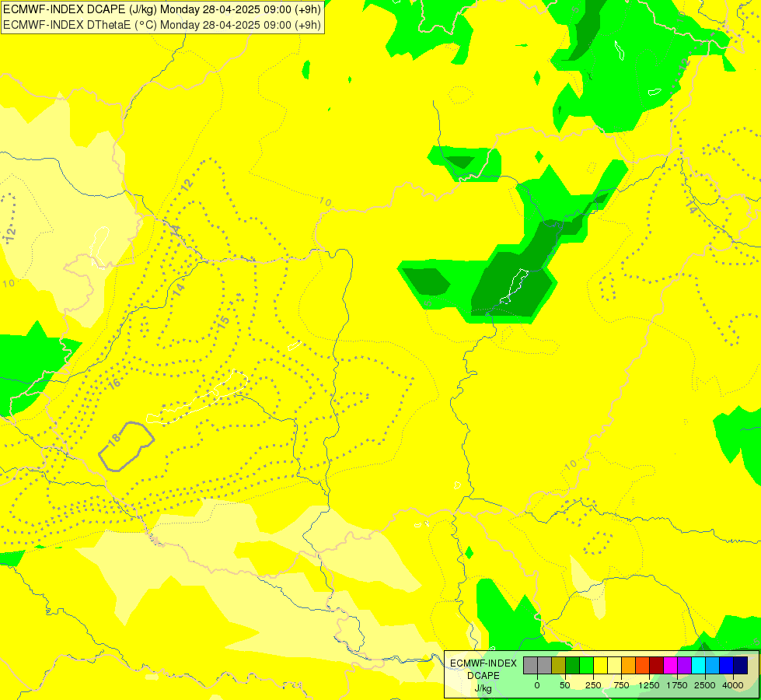Click legend tick value "250"
This screenshot has width=761, height=700.
(593, 685)
